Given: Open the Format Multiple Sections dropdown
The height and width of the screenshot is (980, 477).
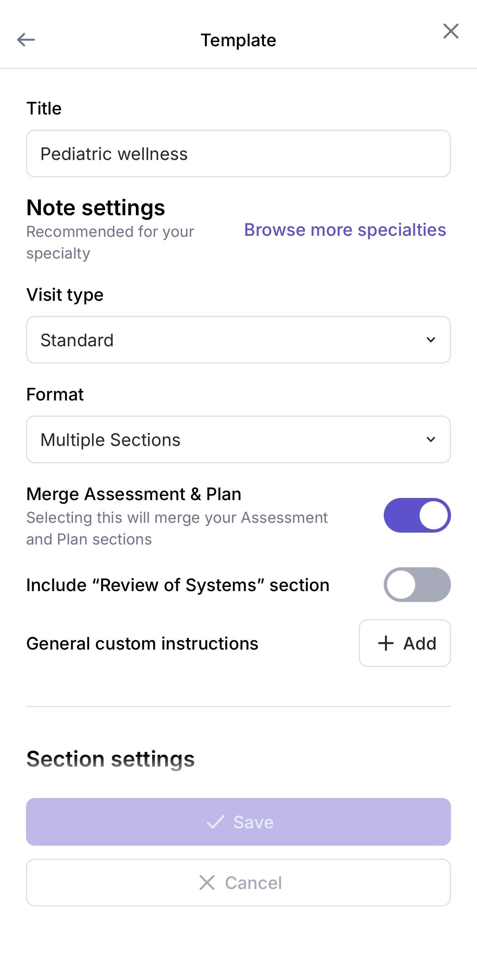Looking at the screenshot, I should [x=238, y=439].
